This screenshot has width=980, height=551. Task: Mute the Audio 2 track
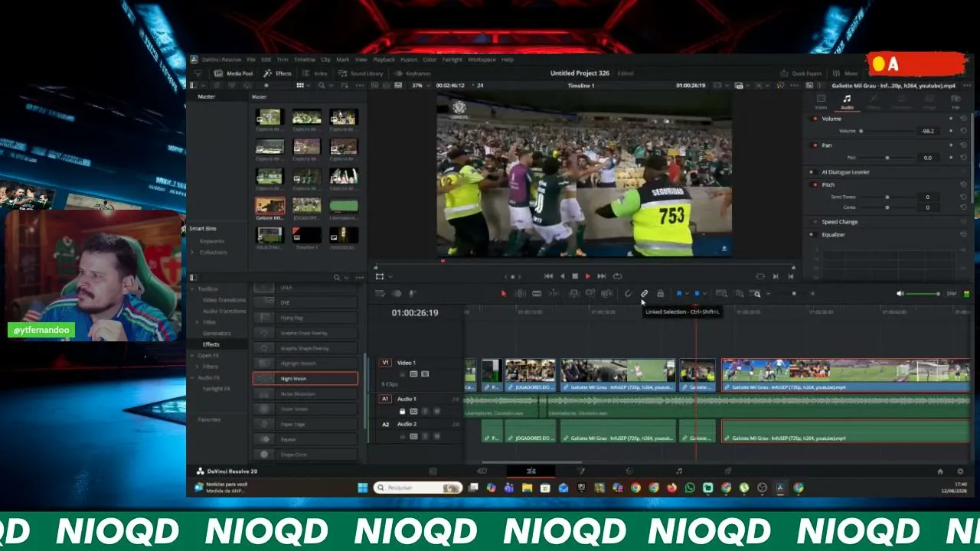tap(437, 437)
